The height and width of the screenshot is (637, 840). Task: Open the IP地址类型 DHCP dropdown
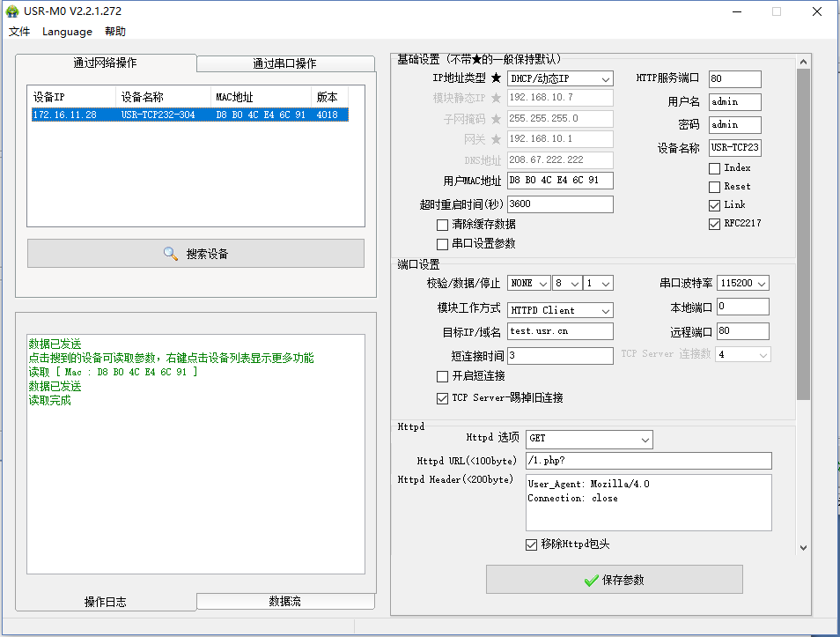pos(560,79)
